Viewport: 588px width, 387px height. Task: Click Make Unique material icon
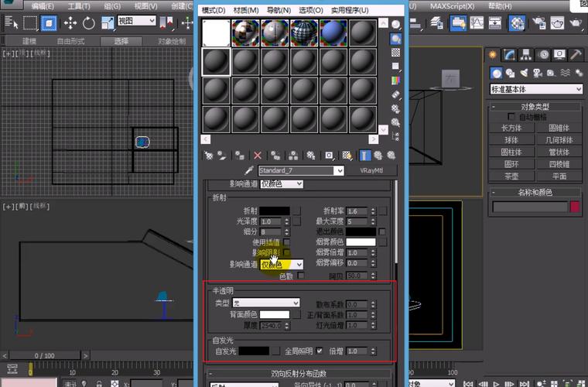(293, 156)
